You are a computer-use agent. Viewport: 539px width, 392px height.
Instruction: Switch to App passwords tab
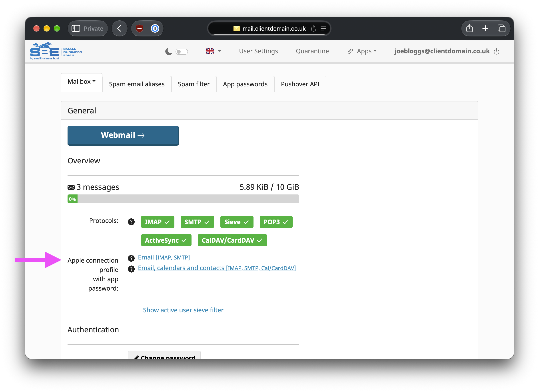coord(245,84)
